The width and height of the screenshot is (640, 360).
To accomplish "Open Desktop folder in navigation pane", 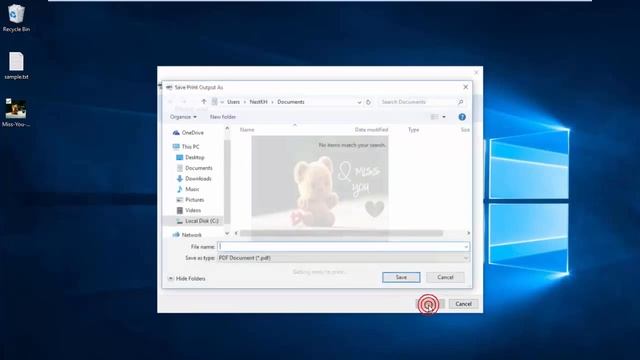I will tap(195, 157).
